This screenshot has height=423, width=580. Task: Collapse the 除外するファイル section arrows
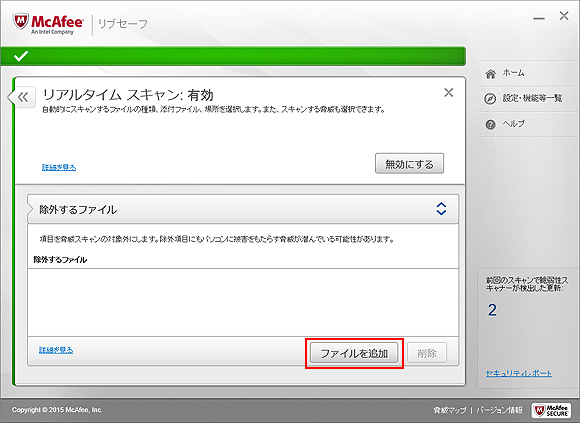pos(441,209)
